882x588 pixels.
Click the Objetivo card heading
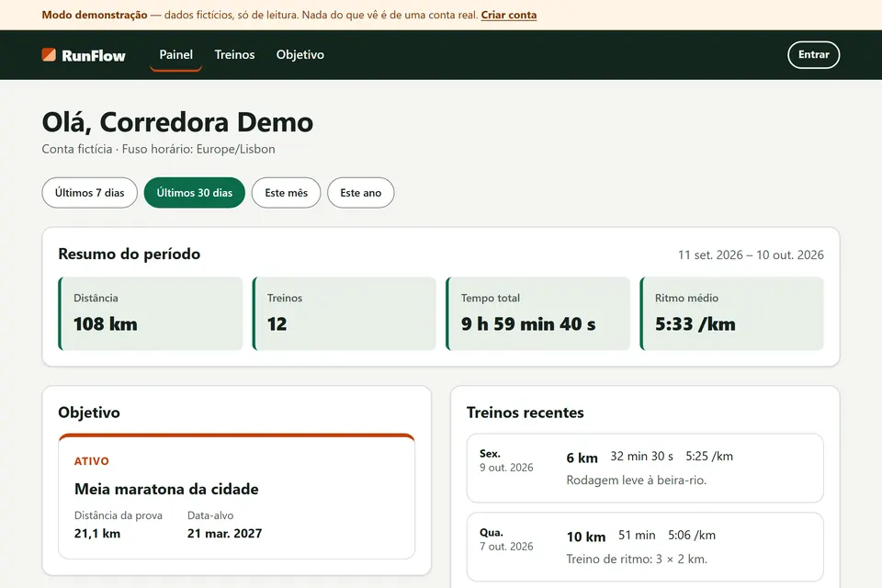click(89, 413)
